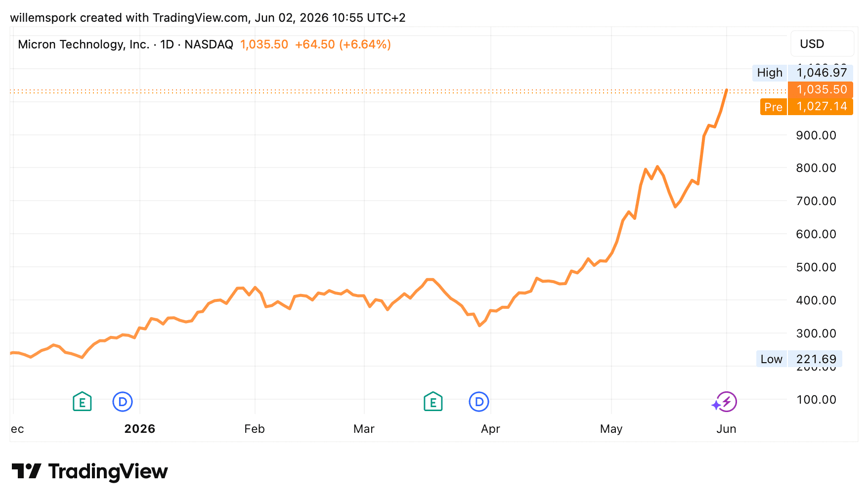Click the 900.00 price axis label
This screenshot has width=868, height=501.
point(816,135)
